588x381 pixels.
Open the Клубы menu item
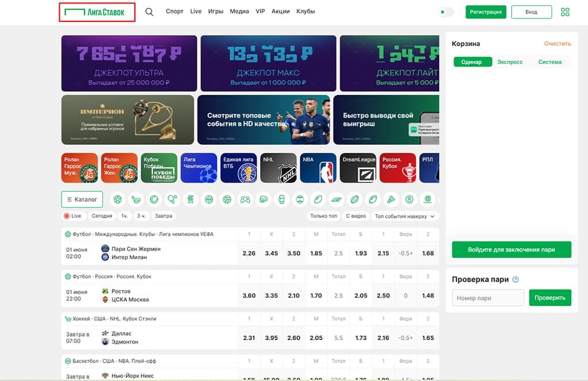(x=305, y=11)
